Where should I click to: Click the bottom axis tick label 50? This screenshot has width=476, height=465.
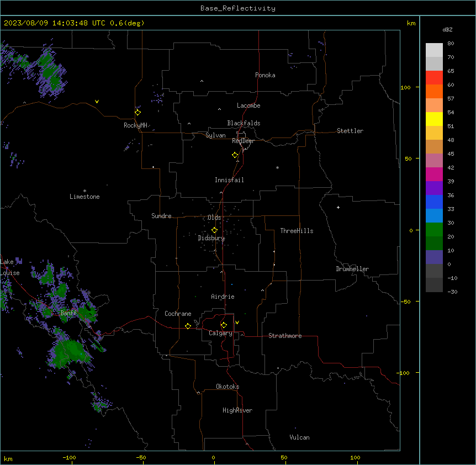pos(284,457)
